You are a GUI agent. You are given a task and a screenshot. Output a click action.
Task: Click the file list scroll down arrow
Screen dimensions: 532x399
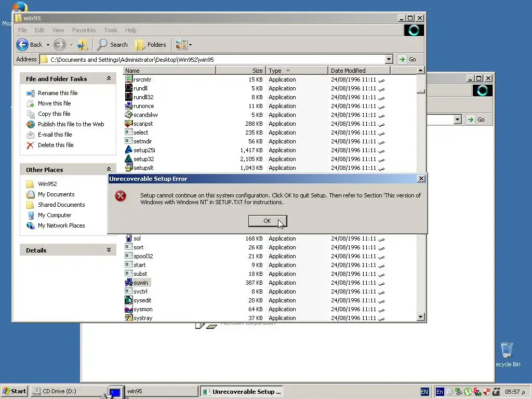click(420, 317)
